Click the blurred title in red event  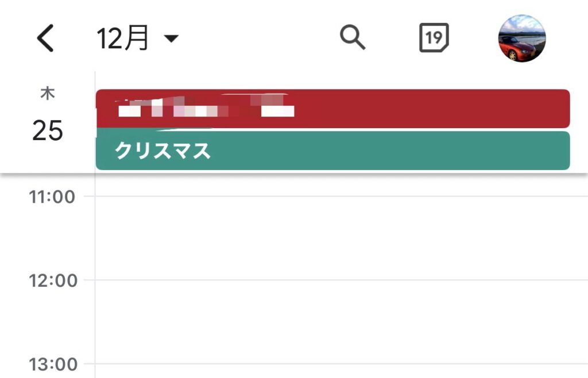204,106
